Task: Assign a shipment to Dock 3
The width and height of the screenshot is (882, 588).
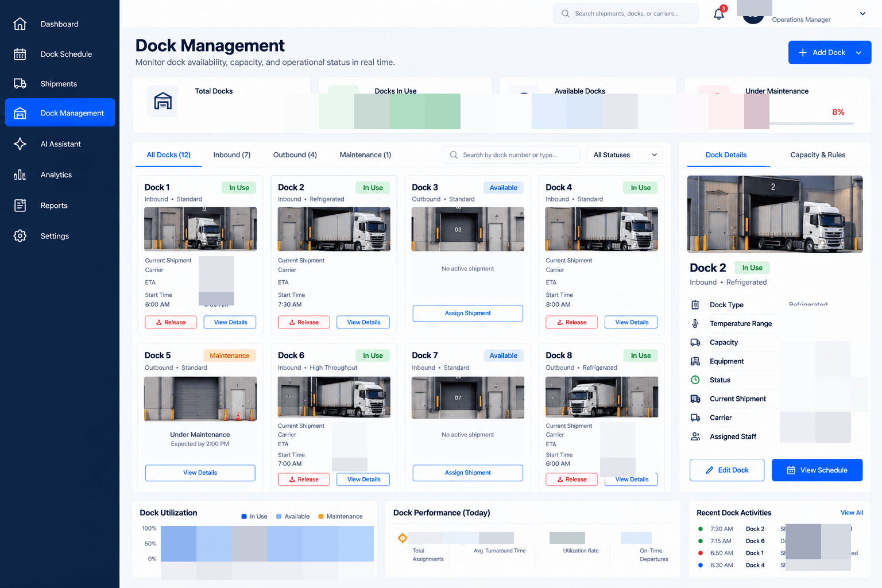Action: 467,314
